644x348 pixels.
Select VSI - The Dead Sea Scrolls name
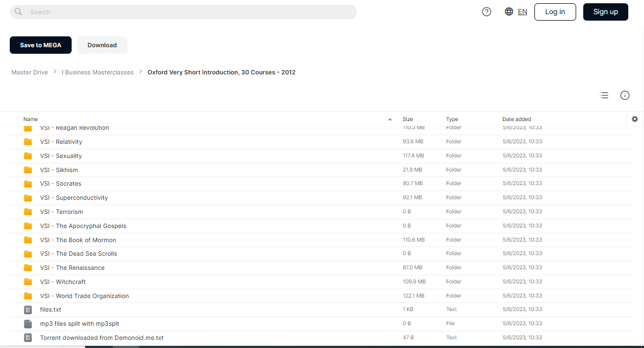(x=79, y=254)
